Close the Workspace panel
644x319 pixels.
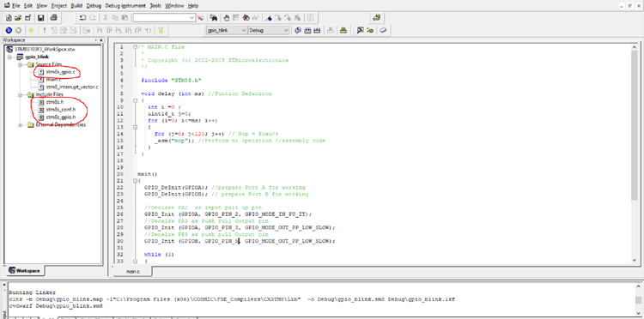click(101, 40)
